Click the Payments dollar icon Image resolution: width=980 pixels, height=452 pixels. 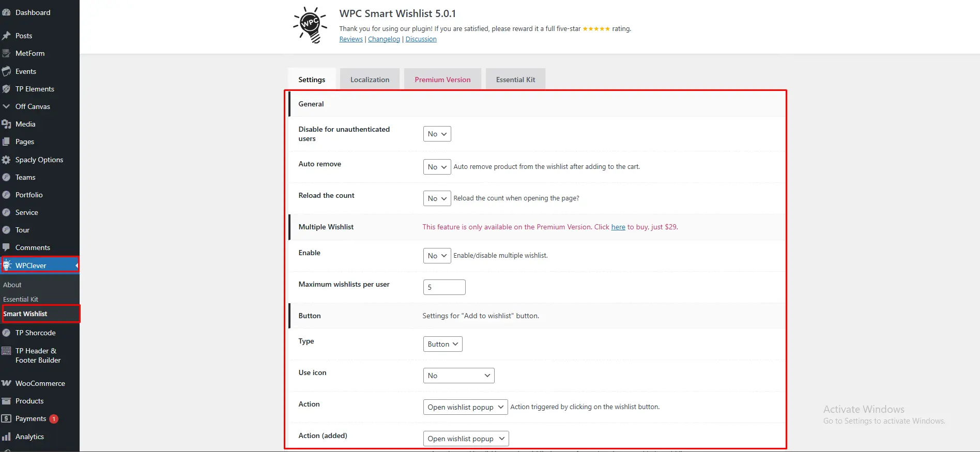[6, 418]
